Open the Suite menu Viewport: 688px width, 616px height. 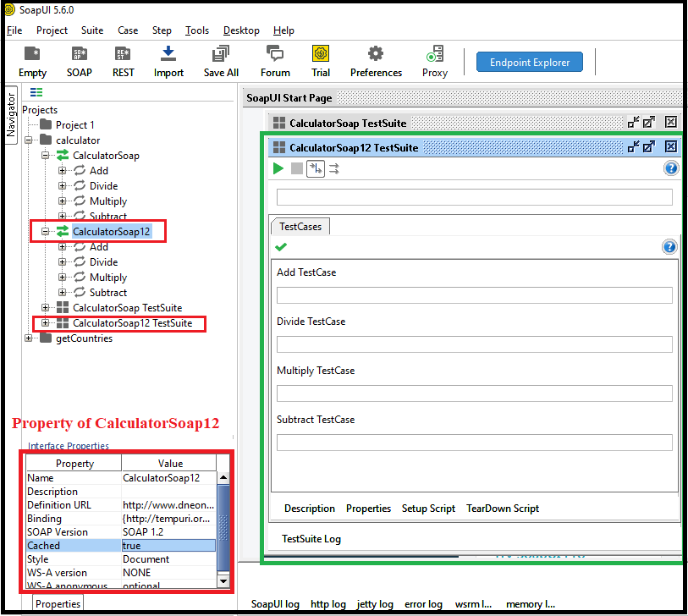92,30
